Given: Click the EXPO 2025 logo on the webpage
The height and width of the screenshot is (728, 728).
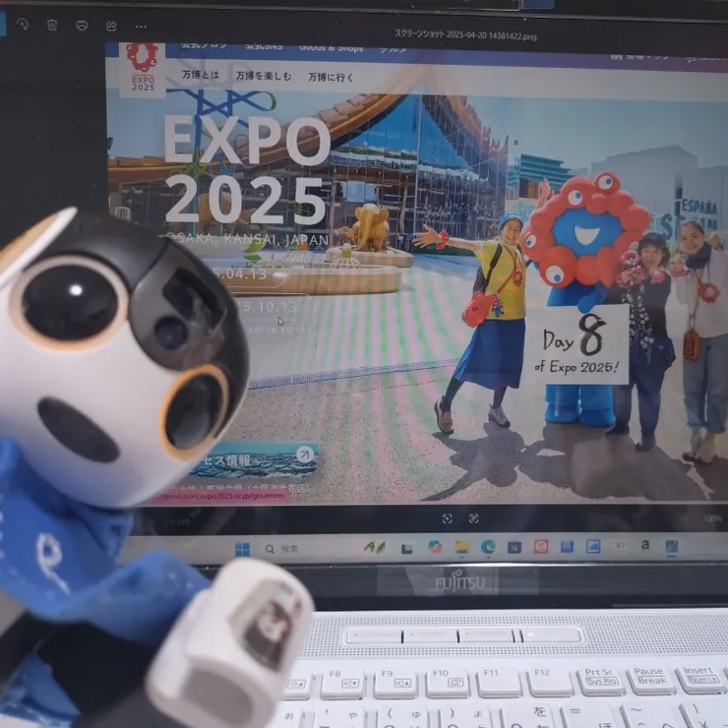Looking at the screenshot, I should [x=143, y=68].
